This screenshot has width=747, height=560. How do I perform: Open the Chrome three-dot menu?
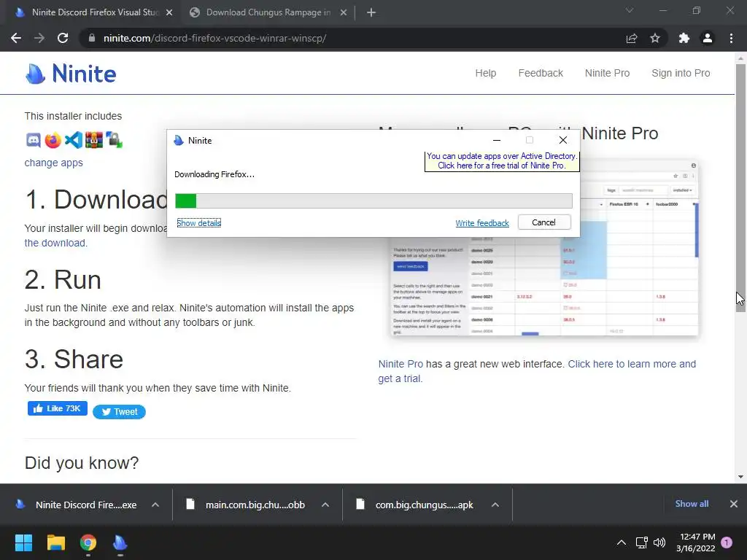[731, 38]
